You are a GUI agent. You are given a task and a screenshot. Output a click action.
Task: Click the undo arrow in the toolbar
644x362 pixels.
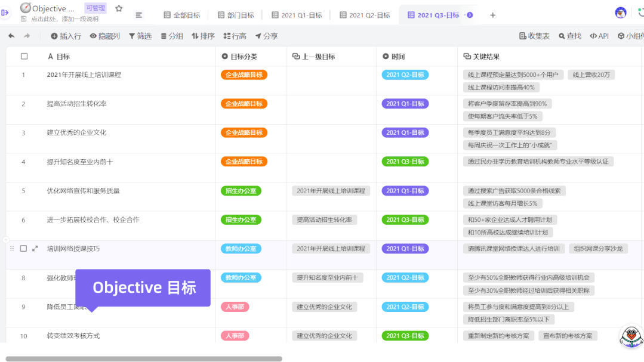click(x=11, y=36)
